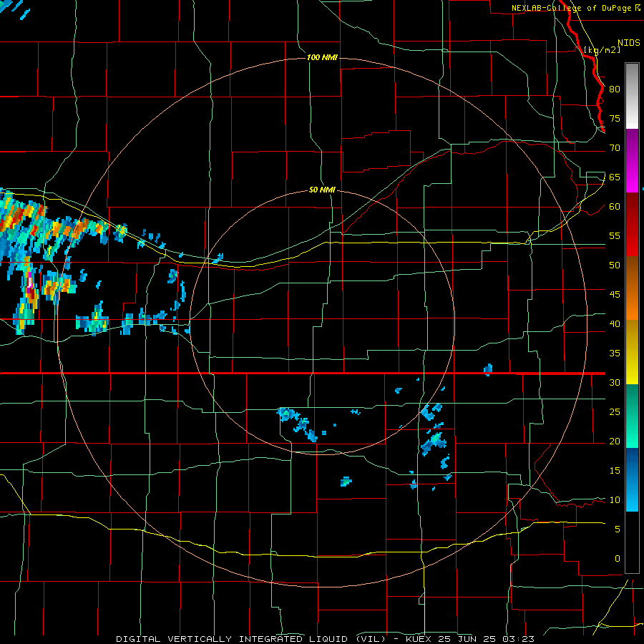This screenshot has height=644, width=644.
Task: Select the 45 value on the color scale
Action: pyautogui.click(x=615, y=295)
